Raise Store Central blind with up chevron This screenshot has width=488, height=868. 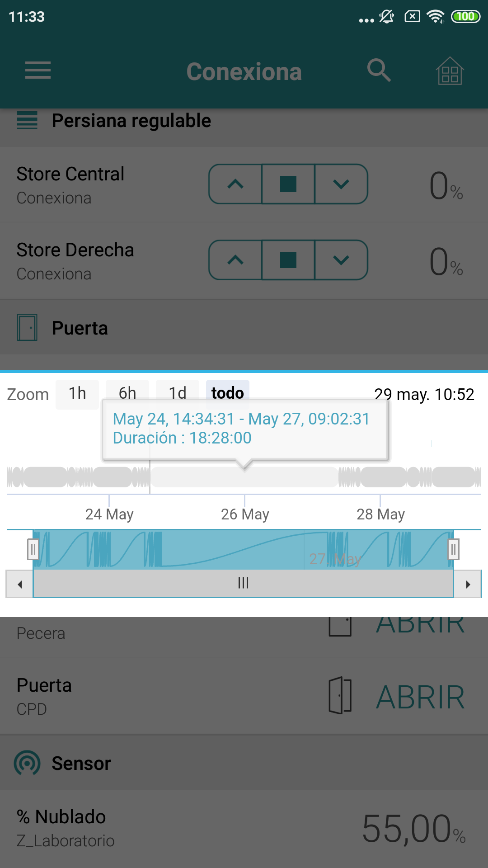(235, 184)
